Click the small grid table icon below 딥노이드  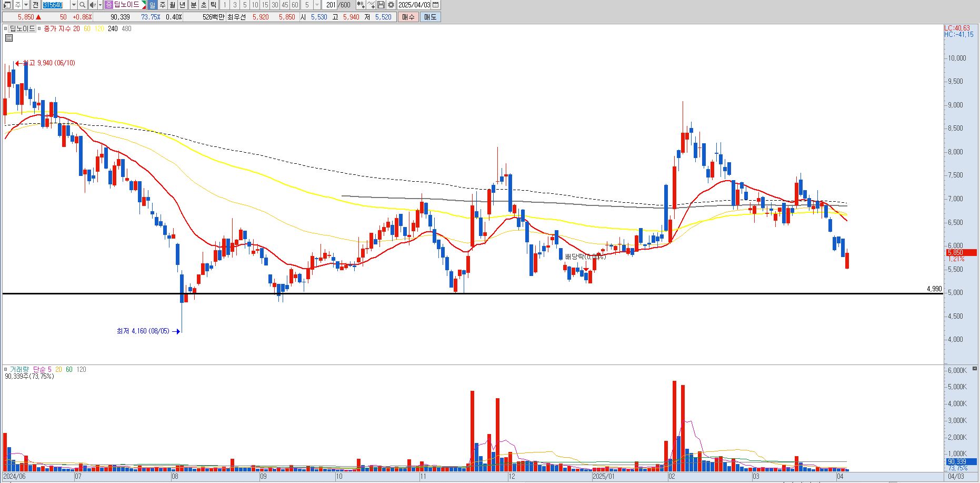pos(9,38)
